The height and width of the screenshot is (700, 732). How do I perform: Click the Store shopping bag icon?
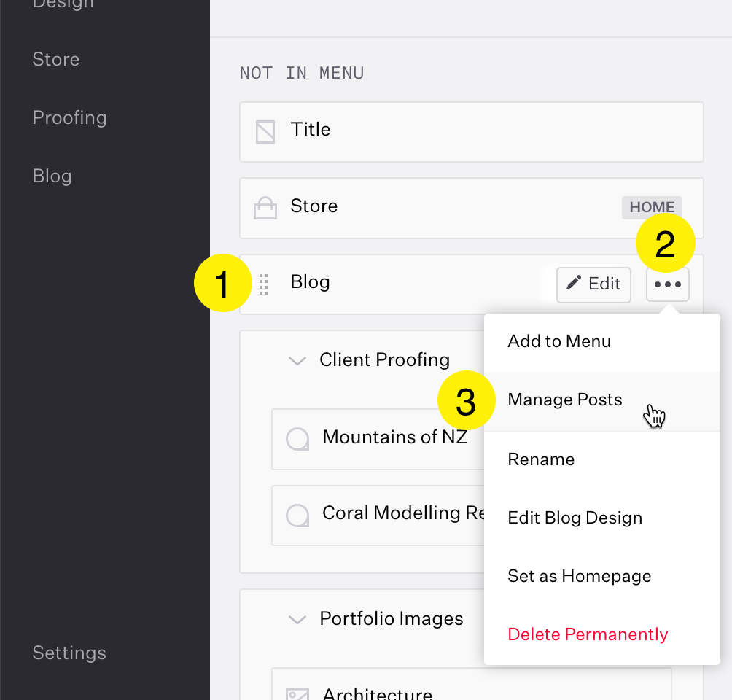[x=265, y=209]
